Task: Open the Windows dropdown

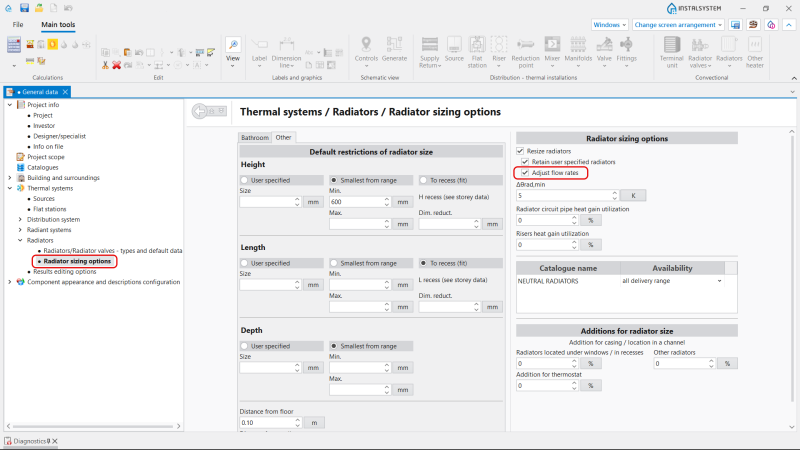Action: pyautogui.click(x=610, y=24)
